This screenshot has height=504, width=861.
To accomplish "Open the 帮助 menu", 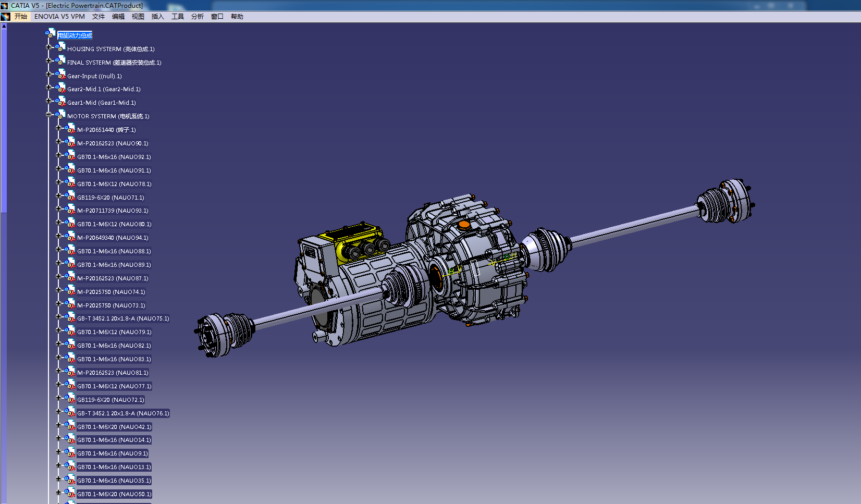I will [237, 17].
